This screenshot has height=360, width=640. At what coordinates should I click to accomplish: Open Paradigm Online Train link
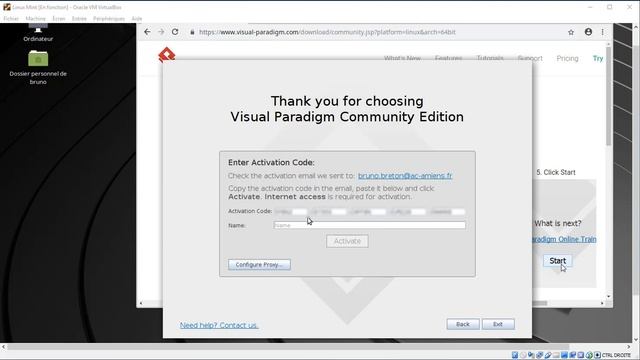564,239
